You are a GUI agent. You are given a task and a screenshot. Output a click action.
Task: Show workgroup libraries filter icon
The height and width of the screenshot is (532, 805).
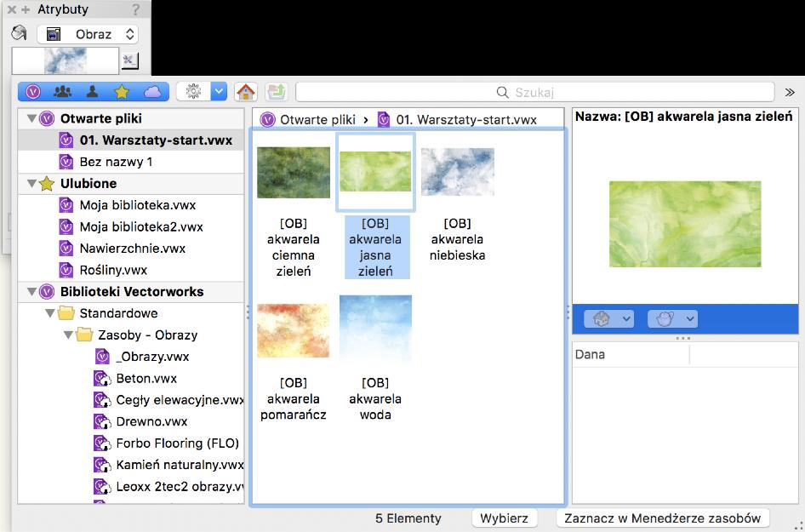(63, 92)
